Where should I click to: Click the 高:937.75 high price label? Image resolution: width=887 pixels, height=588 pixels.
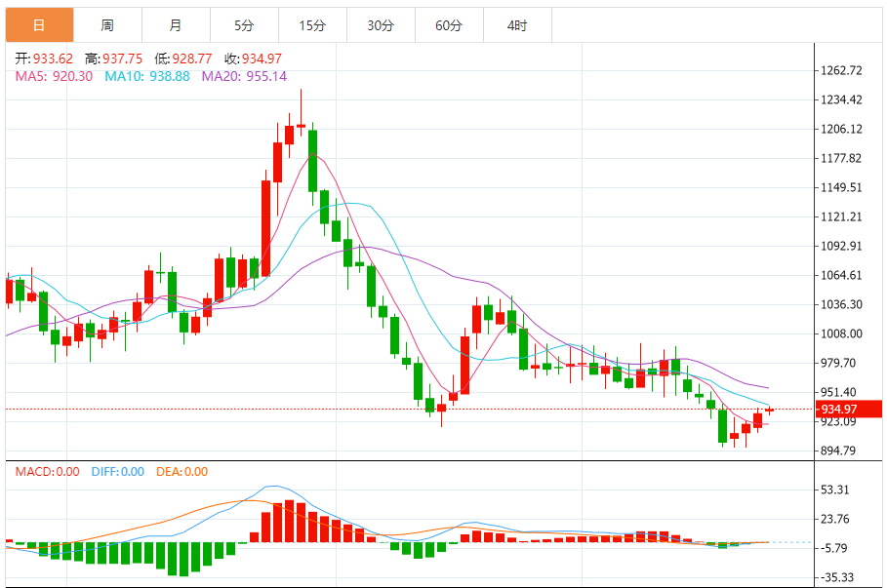click(114, 59)
